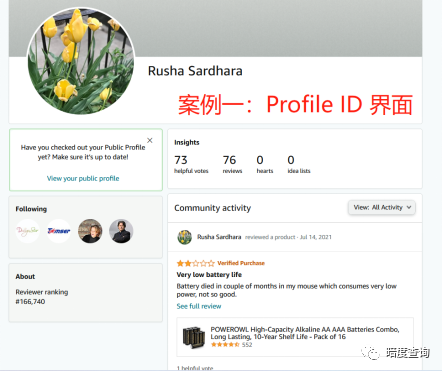Click the large tulip profile picture
The height and width of the screenshot is (372, 443).
[x=81, y=61]
